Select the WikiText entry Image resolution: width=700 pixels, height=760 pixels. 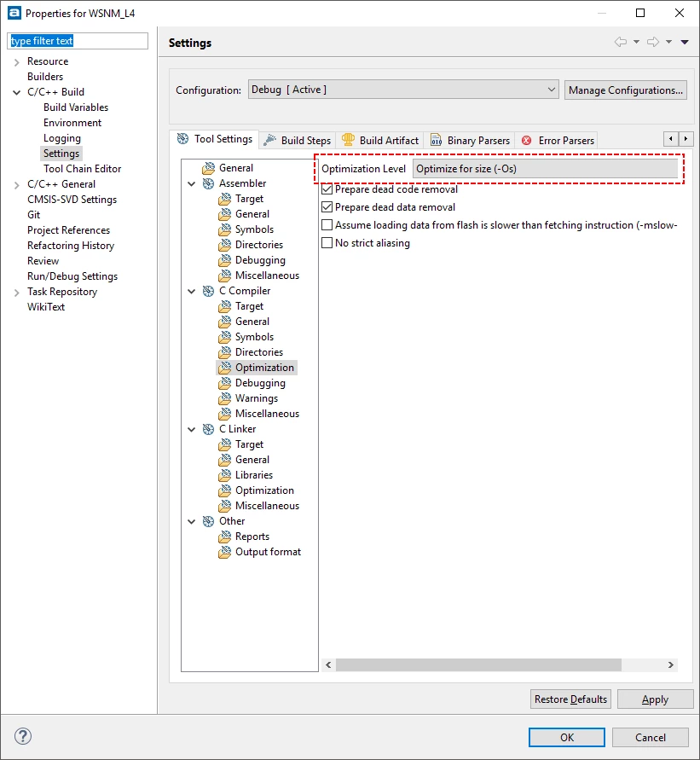click(x=46, y=307)
